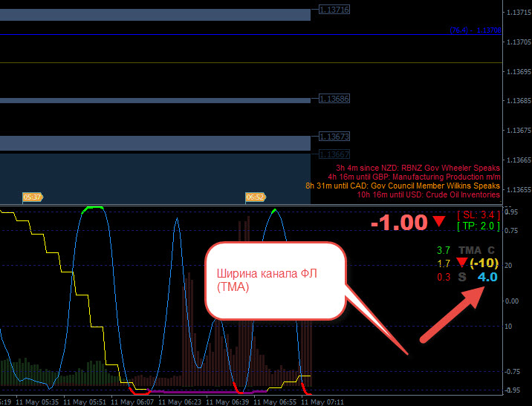
Task: Select the dim 1.13667 price label
Action: pos(334,154)
